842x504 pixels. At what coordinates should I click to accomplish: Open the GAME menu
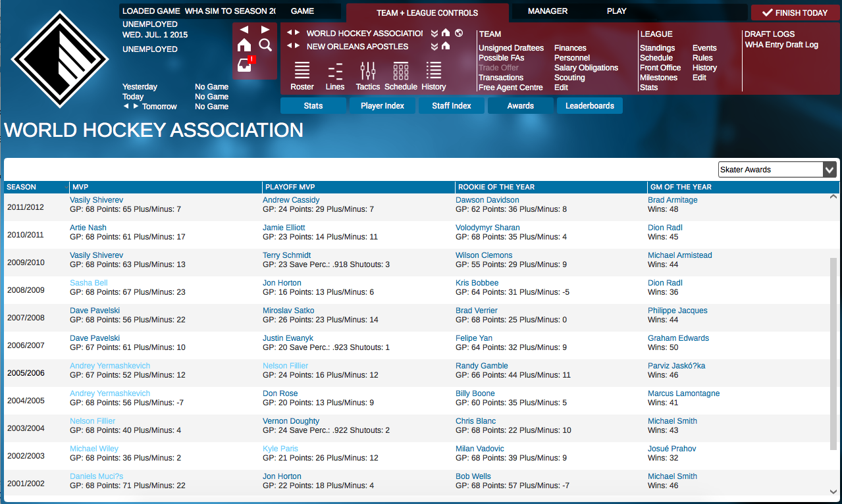[302, 11]
